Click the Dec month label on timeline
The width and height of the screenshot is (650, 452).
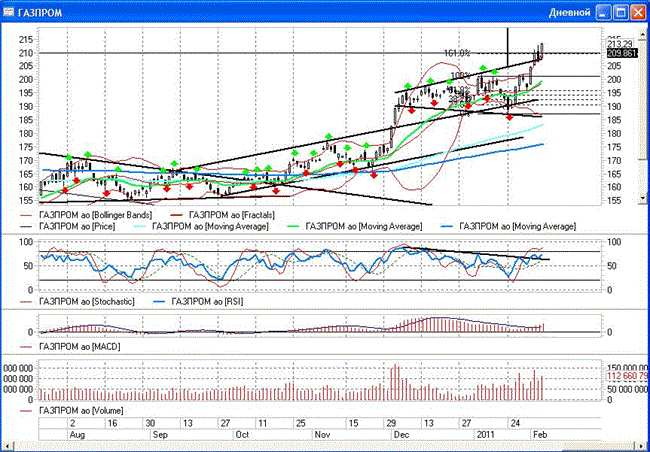point(401,435)
